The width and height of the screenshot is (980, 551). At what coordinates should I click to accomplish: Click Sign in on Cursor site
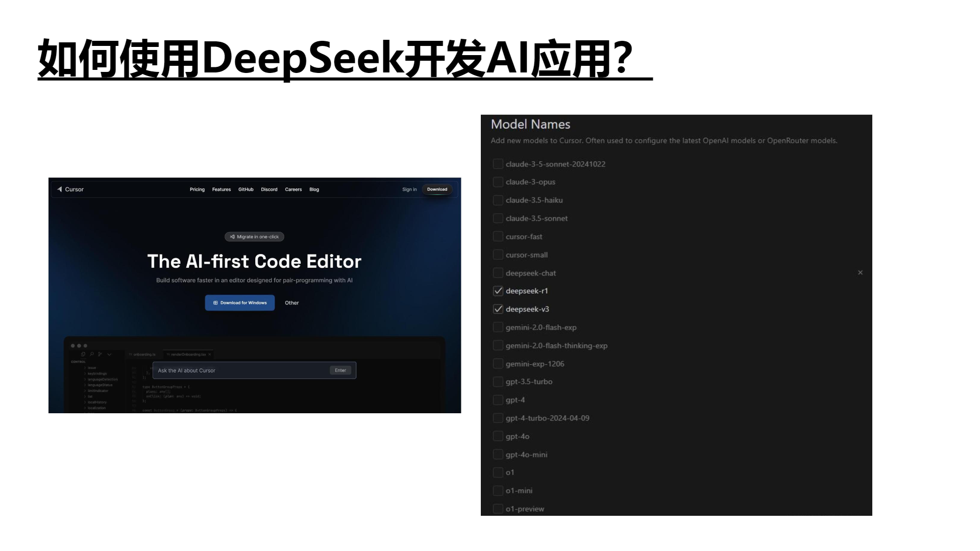tap(409, 189)
